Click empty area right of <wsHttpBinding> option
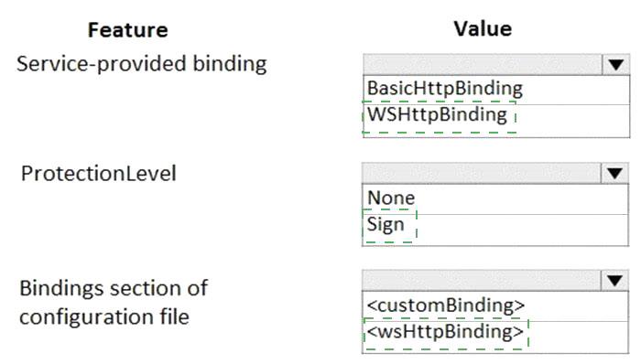The width and height of the screenshot is (641, 364). pyautogui.click(x=579, y=337)
